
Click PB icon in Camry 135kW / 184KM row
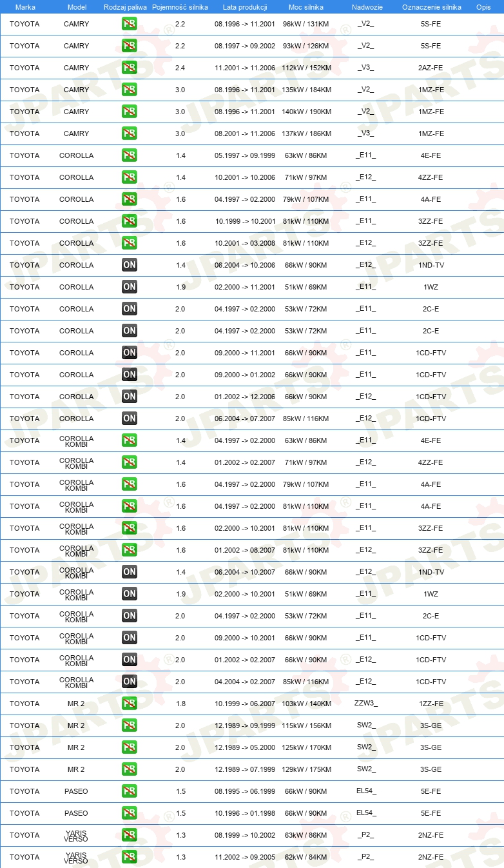pyautogui.click(x=129, y=90)
